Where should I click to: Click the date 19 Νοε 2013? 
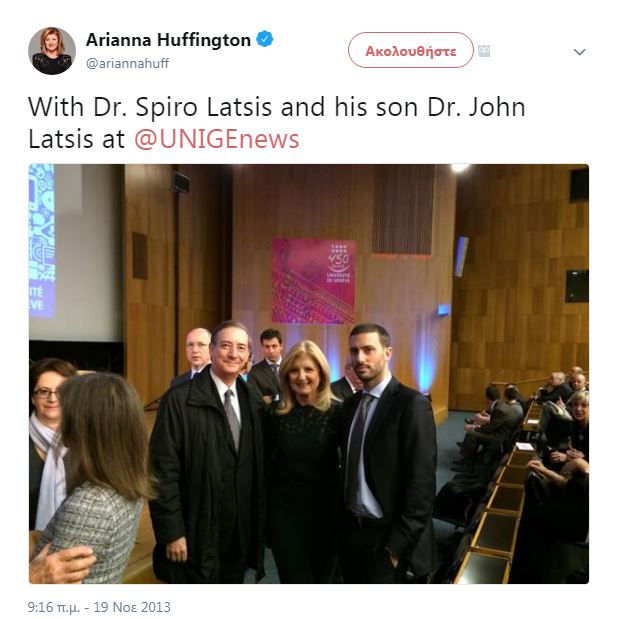coord(132,607)
